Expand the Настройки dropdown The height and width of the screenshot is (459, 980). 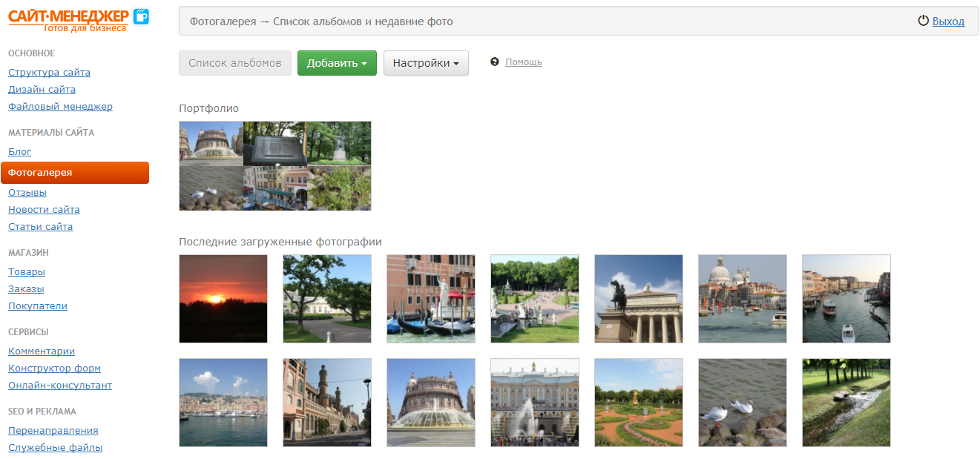tap(426, 63)
